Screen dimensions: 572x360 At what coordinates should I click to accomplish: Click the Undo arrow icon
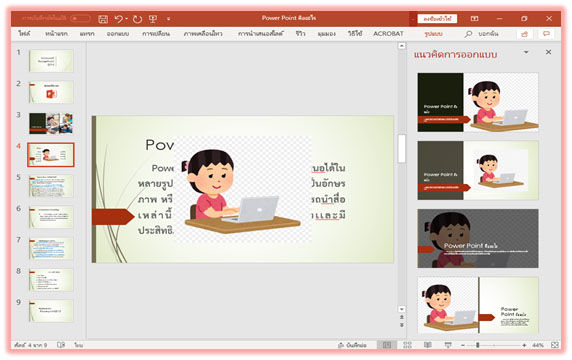(119, 19)
